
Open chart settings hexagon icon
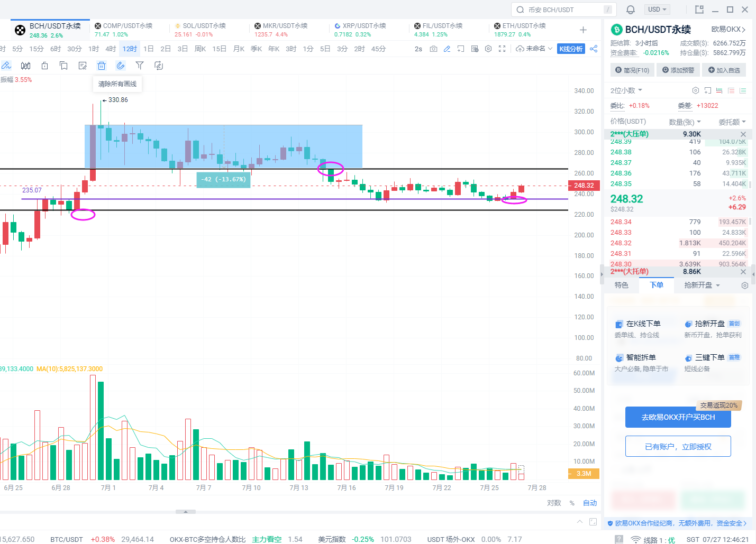488,49
